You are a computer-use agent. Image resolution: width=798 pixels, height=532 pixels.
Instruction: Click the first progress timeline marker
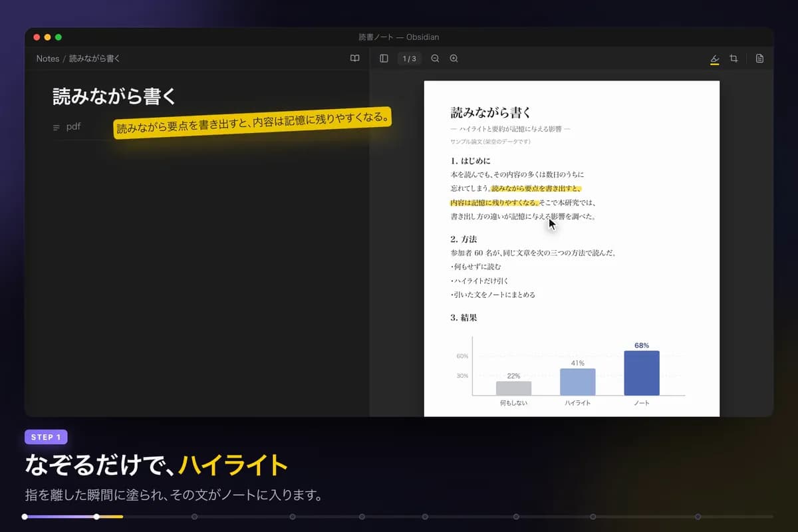25,516
